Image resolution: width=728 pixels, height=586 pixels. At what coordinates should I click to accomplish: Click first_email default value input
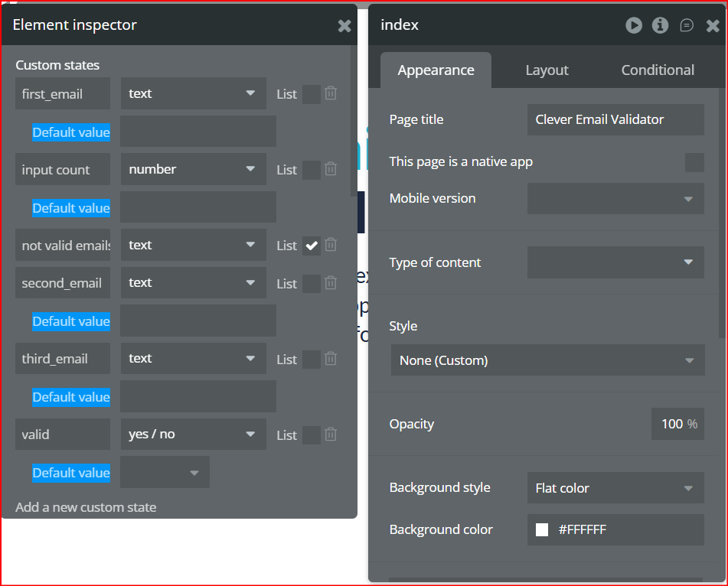tap(198, 132)
